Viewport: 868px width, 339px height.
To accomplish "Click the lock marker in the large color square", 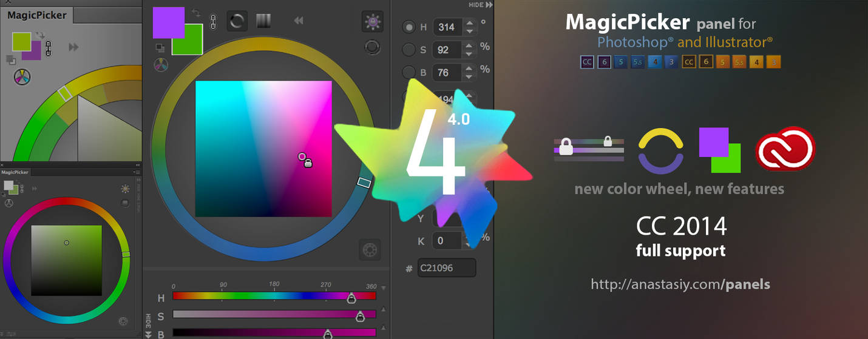I will coord(308,163).
